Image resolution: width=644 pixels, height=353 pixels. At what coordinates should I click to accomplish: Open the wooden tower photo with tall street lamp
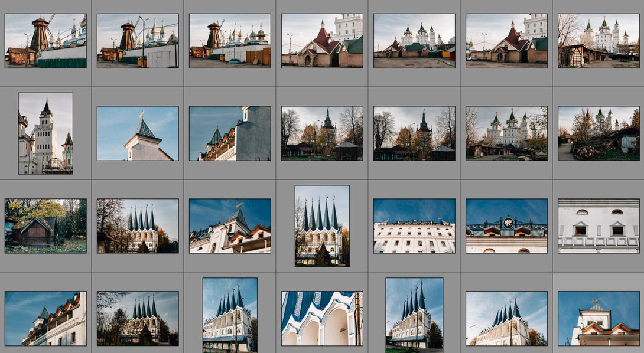[x=138, y=41]
